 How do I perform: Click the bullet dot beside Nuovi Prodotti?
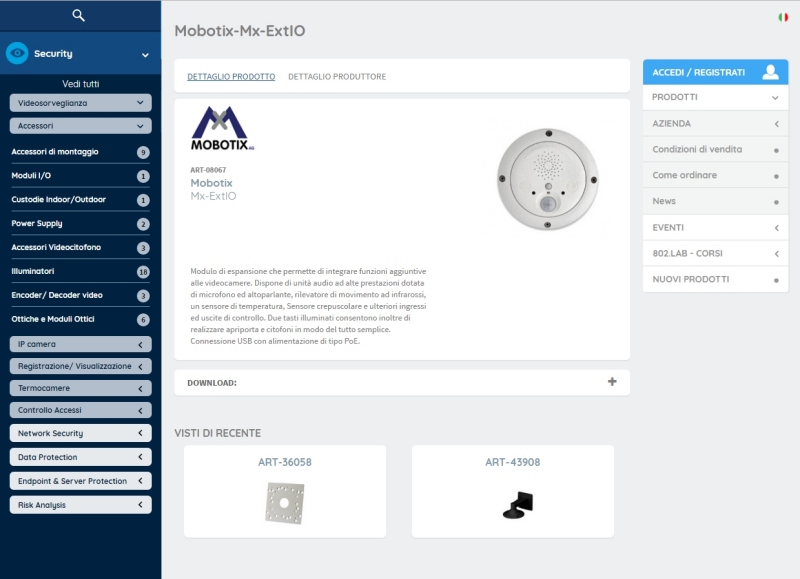pos(776,280)
